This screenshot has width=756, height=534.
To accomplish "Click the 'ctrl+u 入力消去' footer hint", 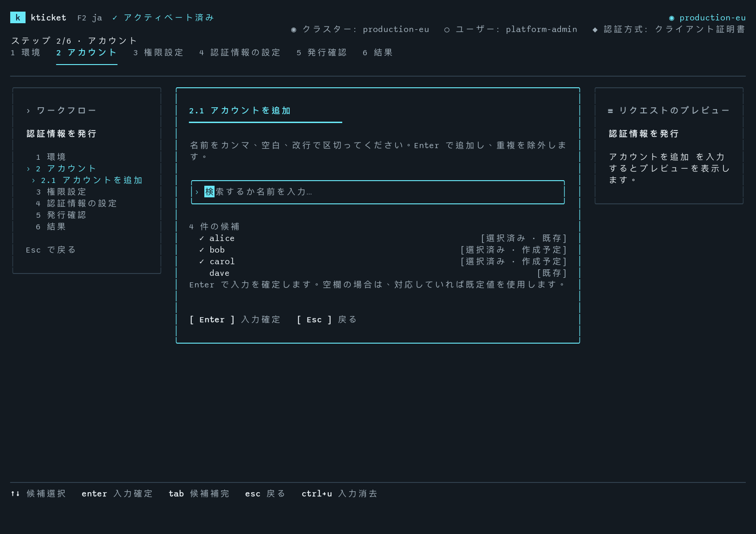I will click(x=339, y=494).
